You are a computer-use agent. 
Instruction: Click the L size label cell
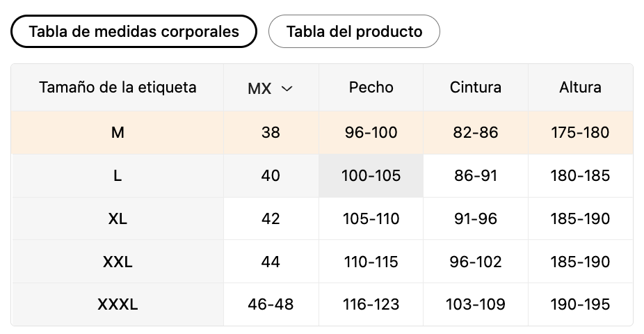[118, 176]
